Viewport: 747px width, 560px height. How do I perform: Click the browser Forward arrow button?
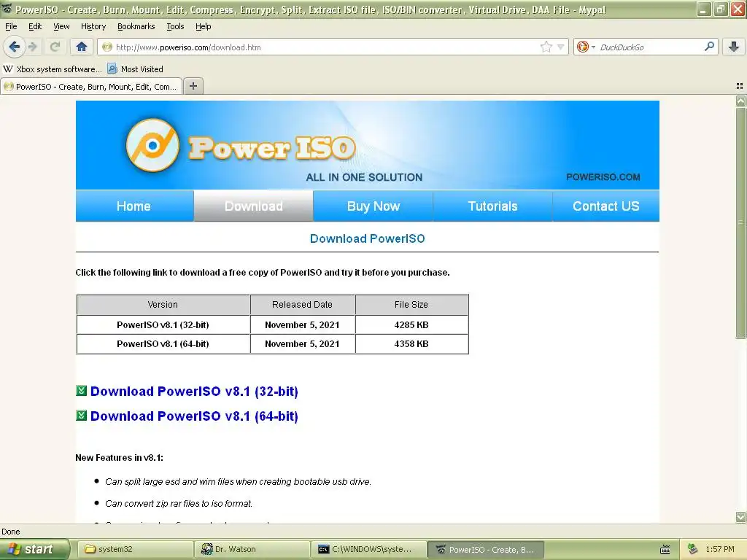32,47
